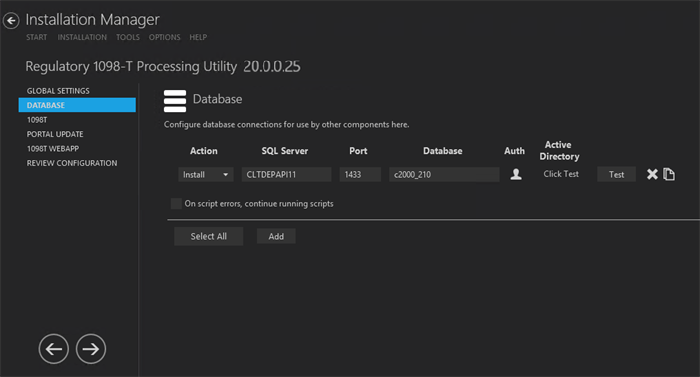Viewport: 700px width, 377px height.
Task: Open the HELP menu
Action: (198, 37)
